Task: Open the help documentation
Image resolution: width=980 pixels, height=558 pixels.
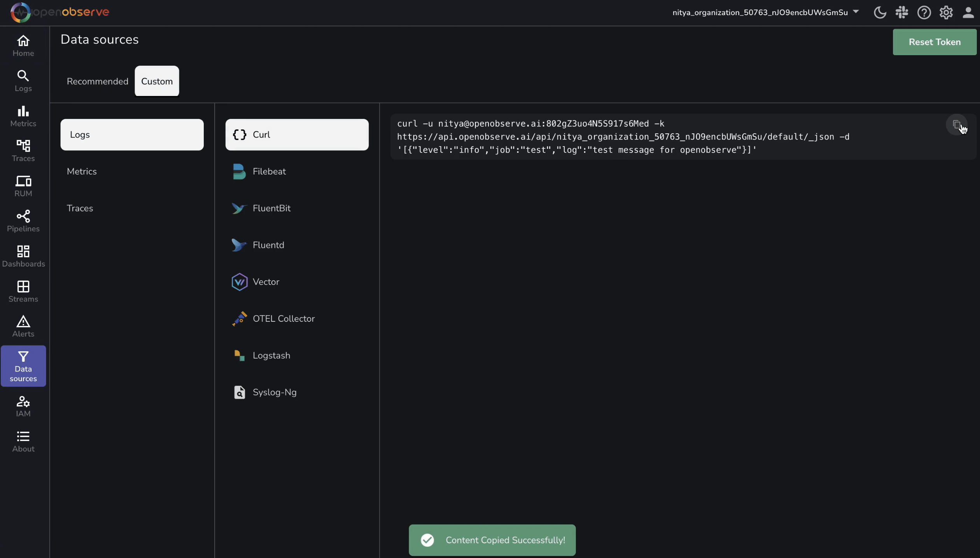Action: [924, 12]
